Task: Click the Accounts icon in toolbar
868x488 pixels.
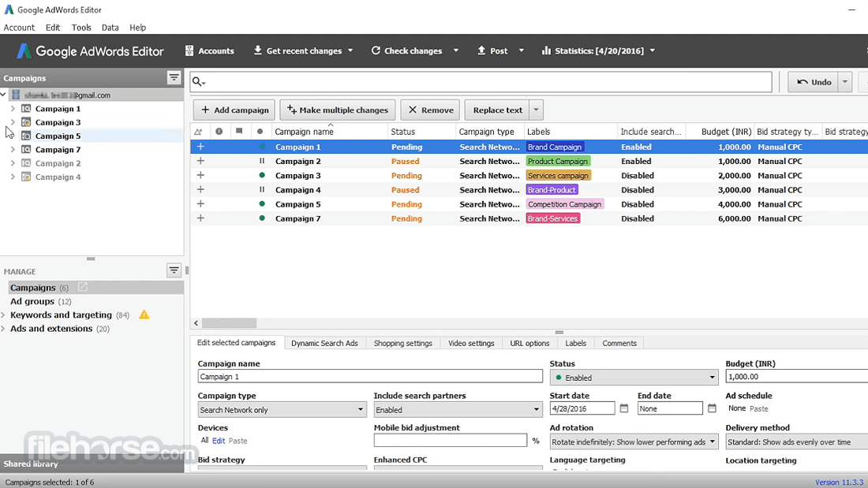Action: tap(189, 51)
